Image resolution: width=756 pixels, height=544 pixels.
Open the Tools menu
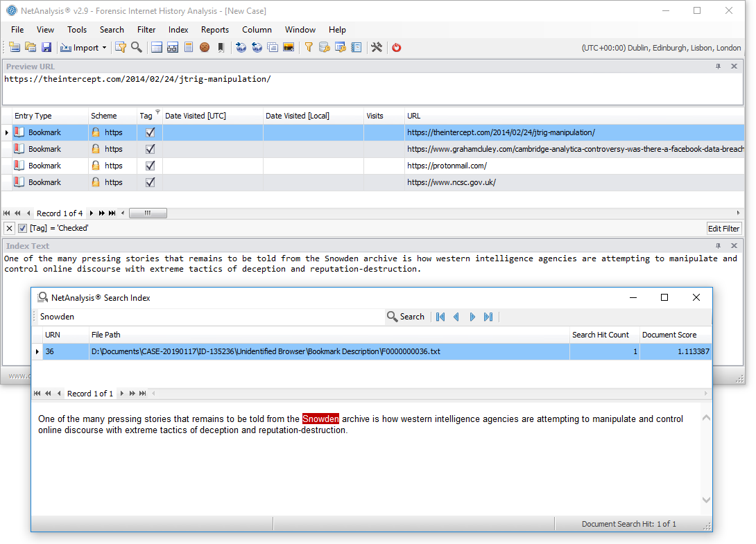[77, 30]
